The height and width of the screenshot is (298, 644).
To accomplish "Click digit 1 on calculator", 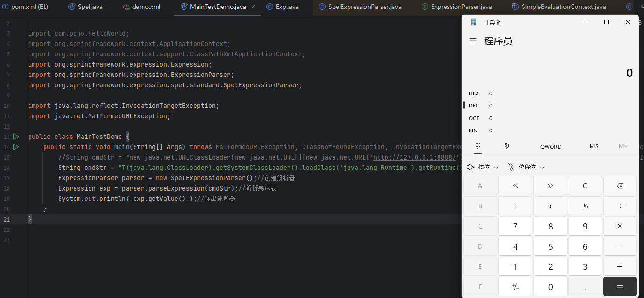I will point(515,267).
